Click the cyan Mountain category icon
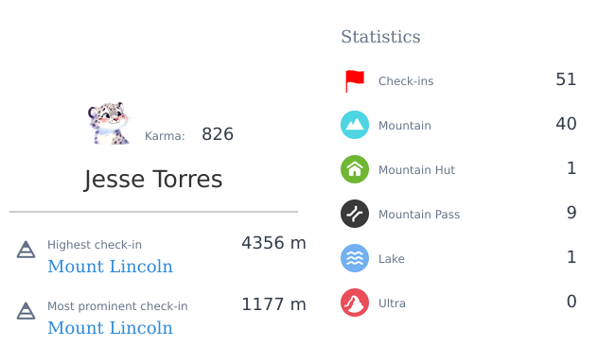The image size is (615, 364). [355, 125]
